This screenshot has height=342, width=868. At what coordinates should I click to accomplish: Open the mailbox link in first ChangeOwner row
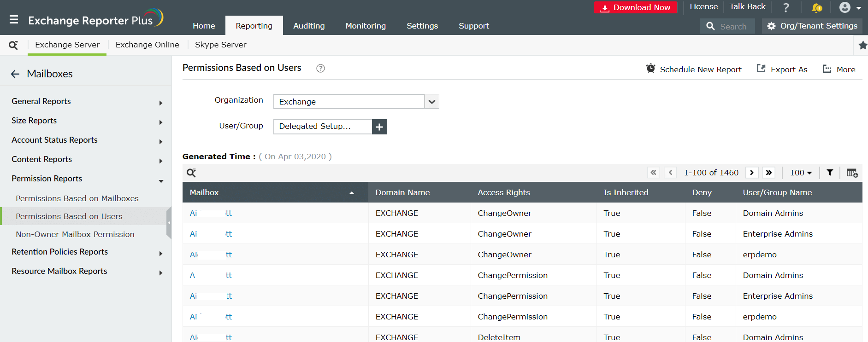(211, 213)
